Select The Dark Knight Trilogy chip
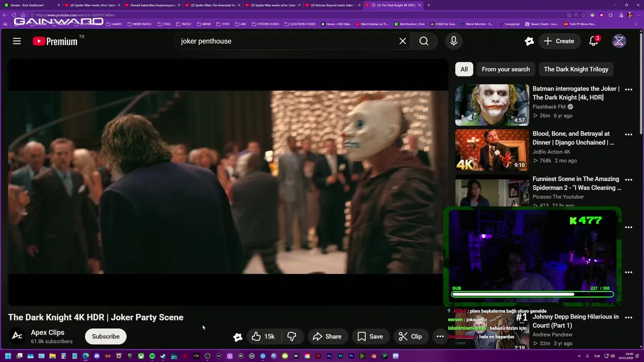Screen dimensions: 644x362 click(x=576, y=69)
